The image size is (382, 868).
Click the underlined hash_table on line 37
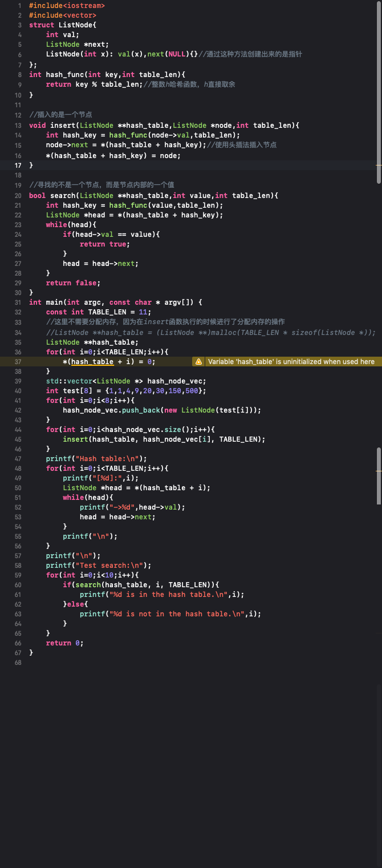[92, 362]
